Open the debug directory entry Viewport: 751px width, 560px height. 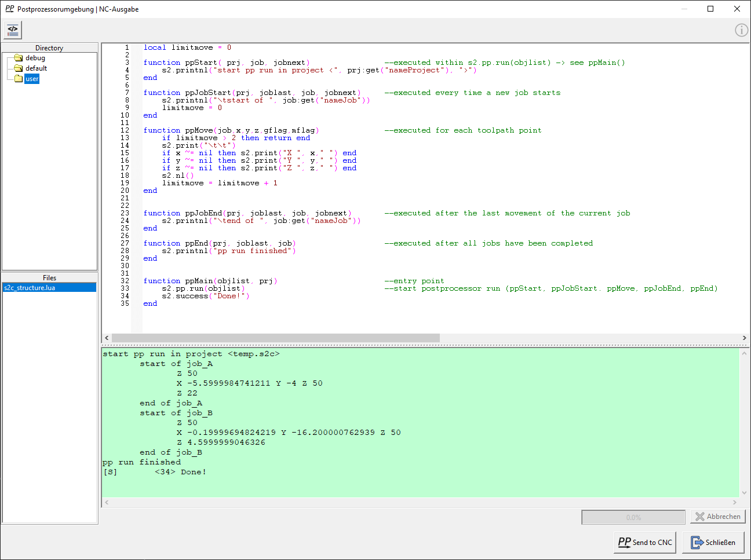click(35, 58)
